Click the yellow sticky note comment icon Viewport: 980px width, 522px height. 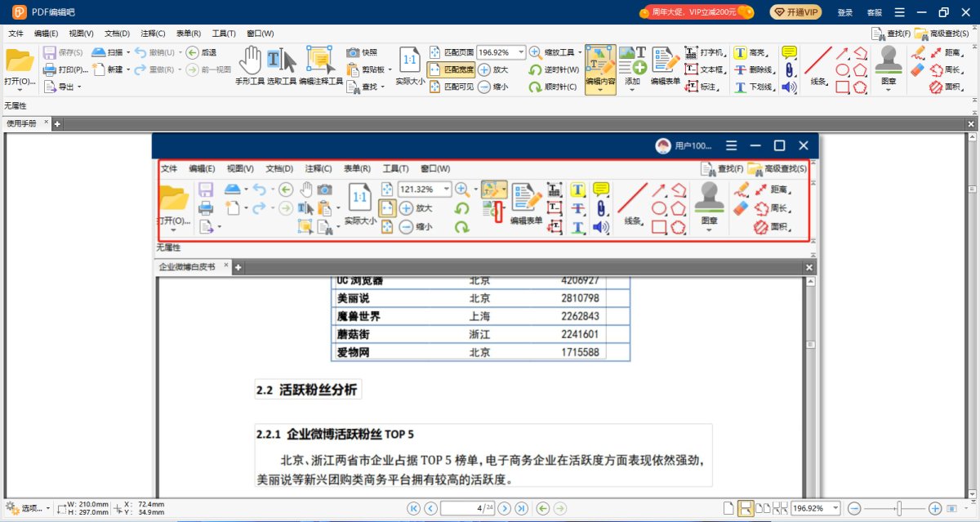[x=789, y=52]
